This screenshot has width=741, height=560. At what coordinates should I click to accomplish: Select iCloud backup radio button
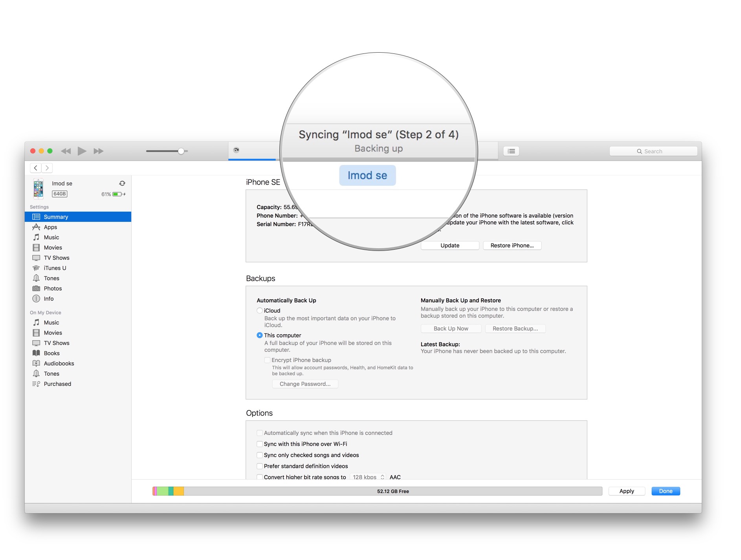pos(260,311)
